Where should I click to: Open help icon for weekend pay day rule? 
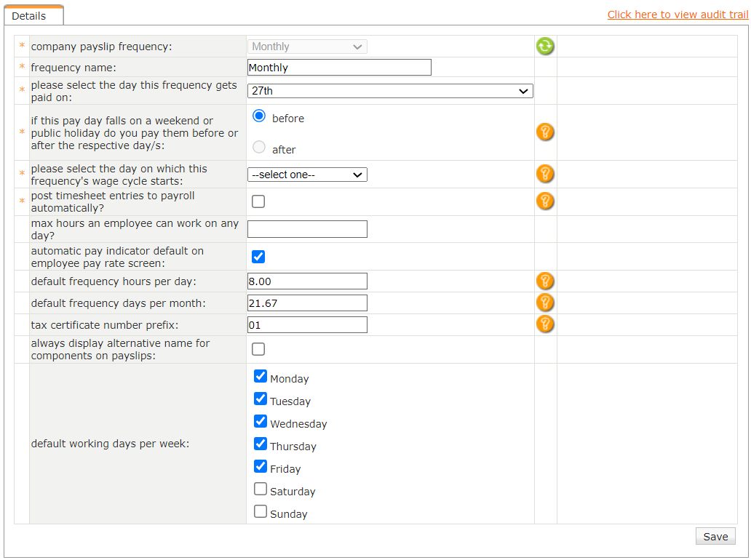click(x=545, y=132)
